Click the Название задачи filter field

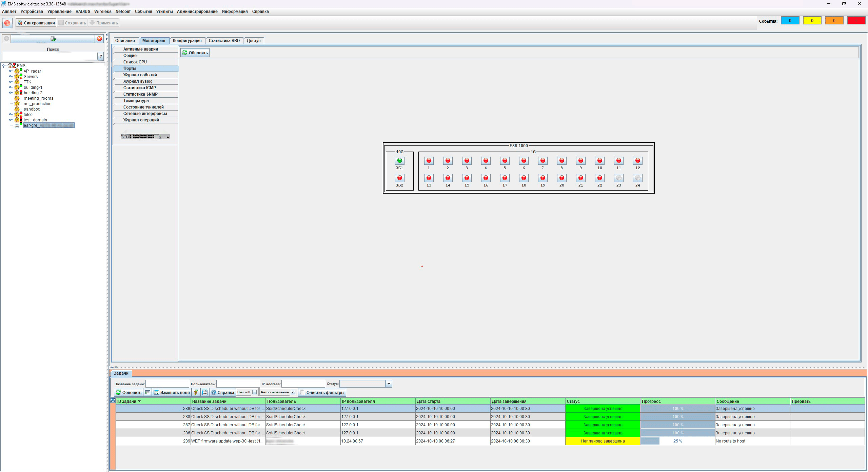coord(167,384)
